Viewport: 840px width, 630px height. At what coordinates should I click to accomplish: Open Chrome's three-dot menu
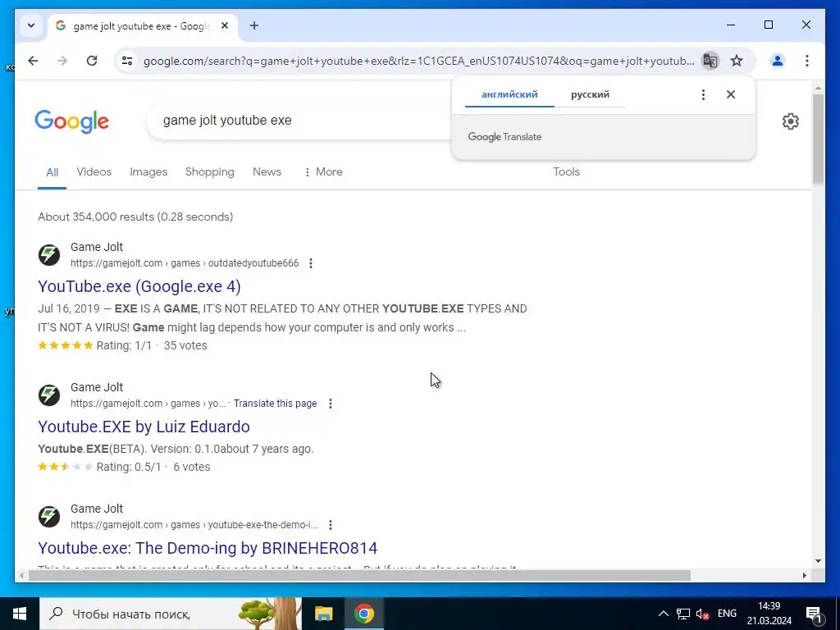pyautogui.click(x=807, y=61)
